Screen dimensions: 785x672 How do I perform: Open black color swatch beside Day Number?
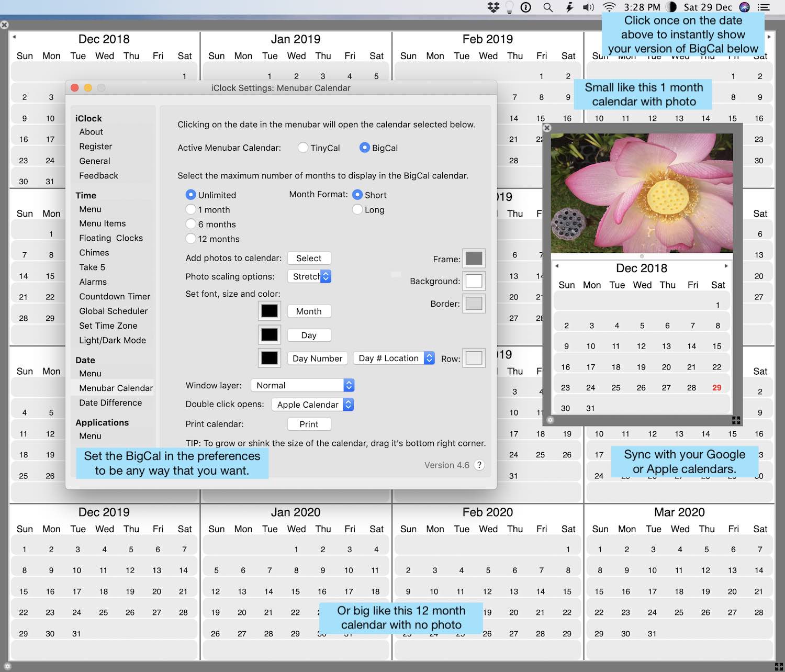(270, 358)
